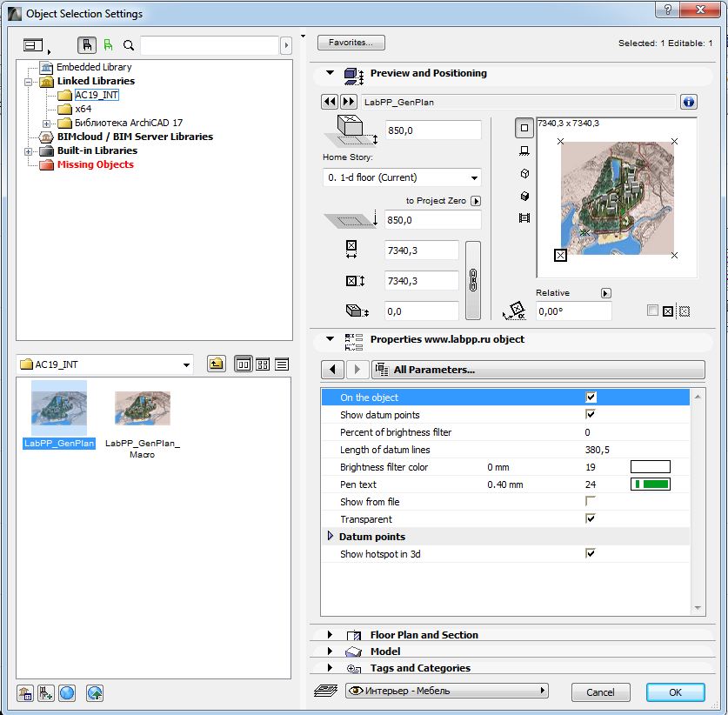The width and height of the screenshot is (728, 715).
Task: Collapse the Linked Libraries tree node
Action: coord(29,82)
